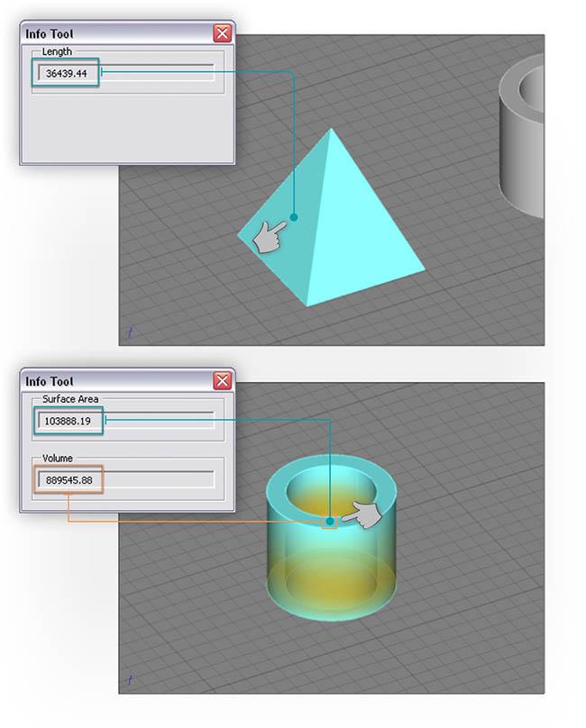The image size is (586, 728).
Task: Close the Surface Area Info Tool window
Action: click(x=222, y=381)
